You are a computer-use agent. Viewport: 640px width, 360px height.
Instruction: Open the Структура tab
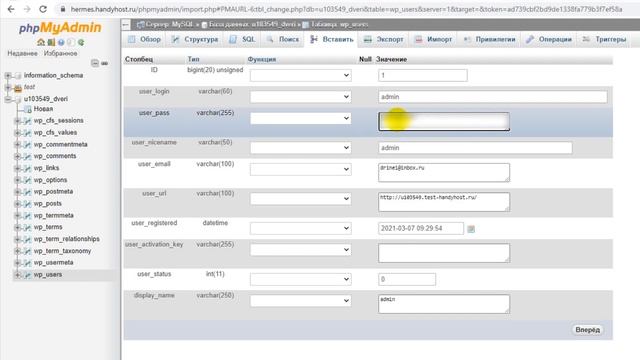click(x=195, y=40)
